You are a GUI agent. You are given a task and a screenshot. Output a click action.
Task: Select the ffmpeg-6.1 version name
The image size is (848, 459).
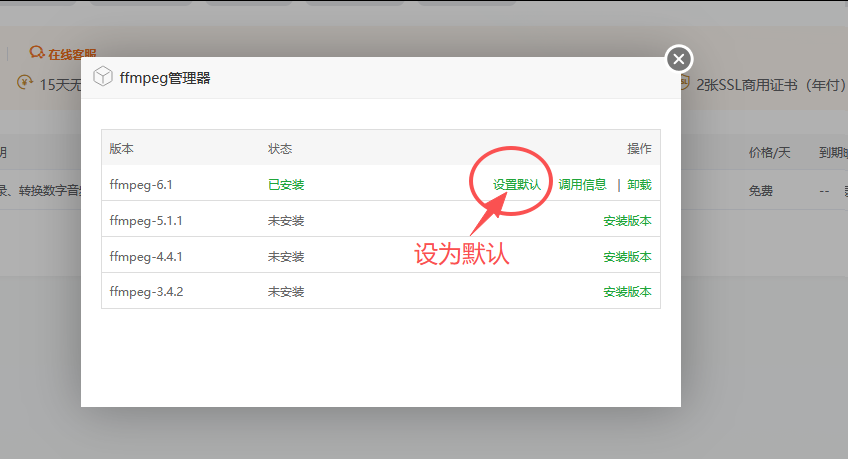[141, 184]
